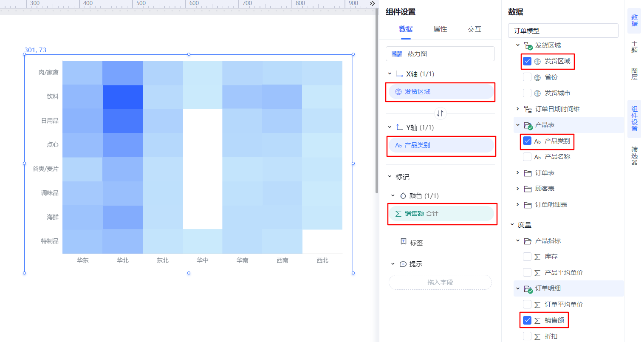644x342 pixels.
Task: Open the 组件设置 side panel tab
Action: (x=634, y=119)
